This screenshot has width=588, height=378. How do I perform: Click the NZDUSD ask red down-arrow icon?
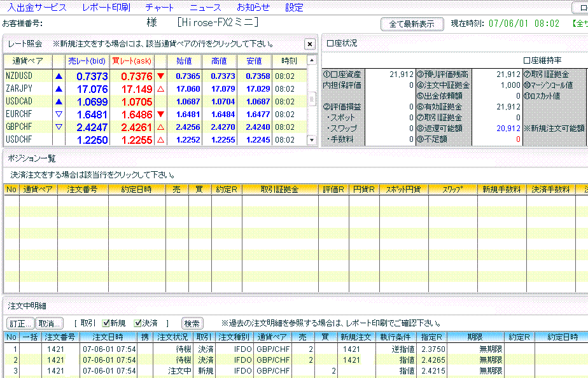coord(160,76)
